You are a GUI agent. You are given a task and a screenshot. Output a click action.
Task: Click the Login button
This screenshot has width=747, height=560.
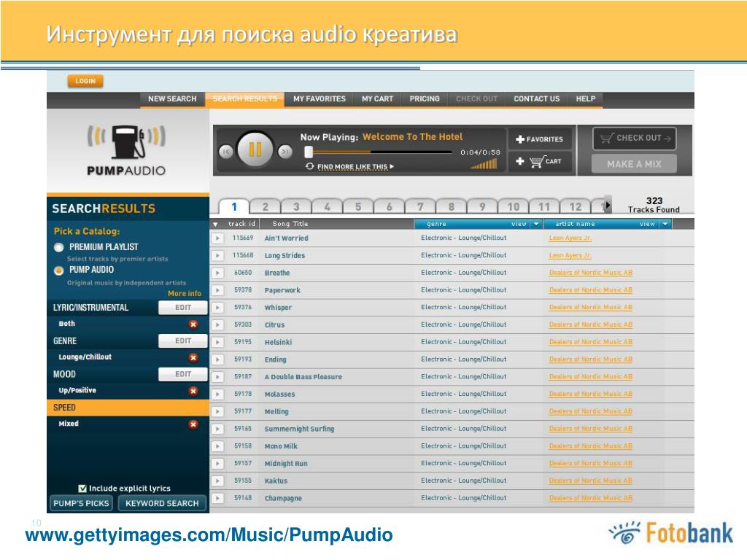[x=85, y=82]
